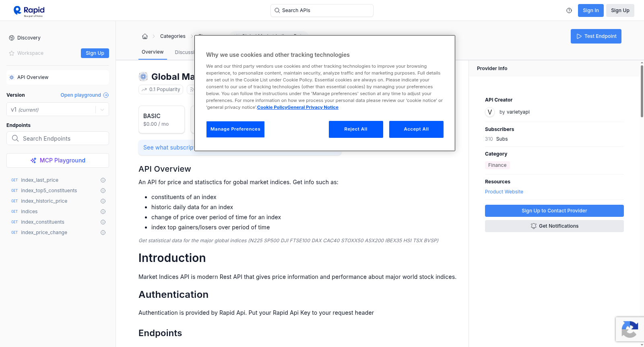Click Manage Preferences button
Viewport: 644px width, 347px height.
[235, 129]
